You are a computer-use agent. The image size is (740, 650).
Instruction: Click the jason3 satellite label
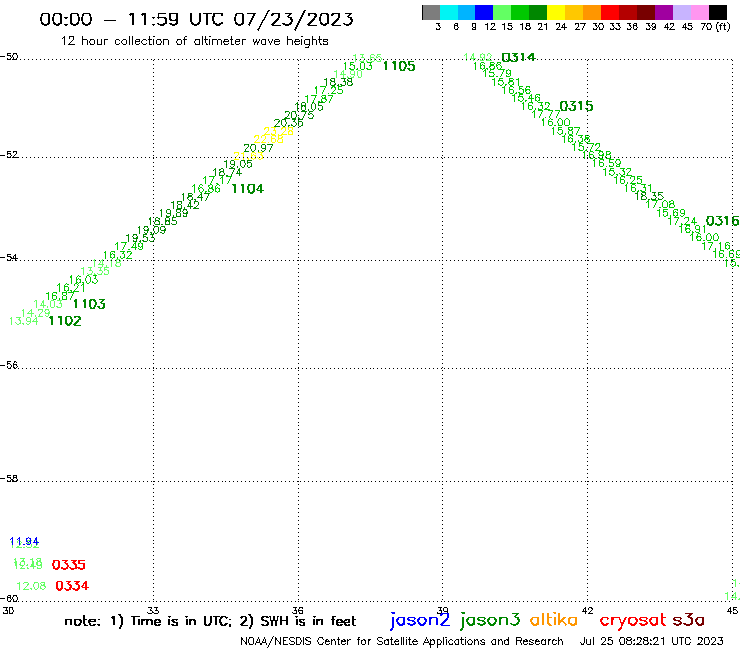point(490,620)
